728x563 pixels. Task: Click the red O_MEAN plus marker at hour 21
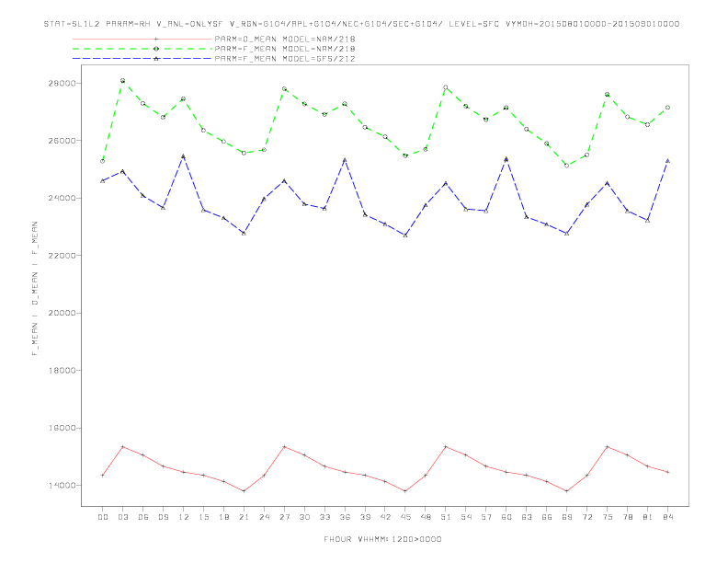244,491
